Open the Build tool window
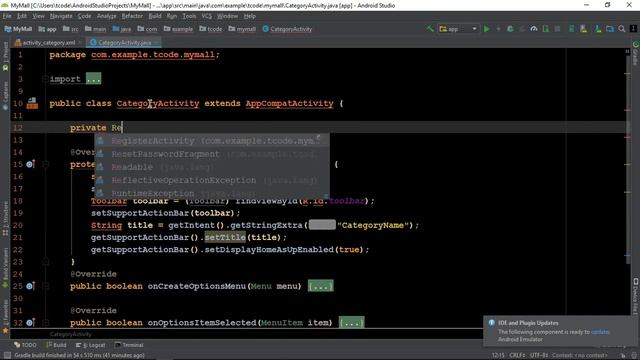Image resolution: width=640 pixels, height=360 pixels. [56, 345]
